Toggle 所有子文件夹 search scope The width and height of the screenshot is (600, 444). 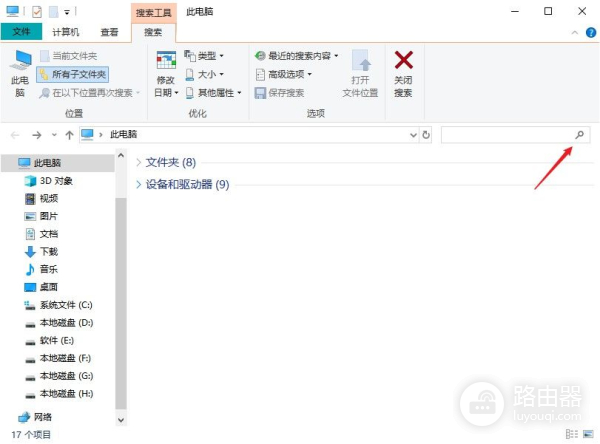pos(73,74)
